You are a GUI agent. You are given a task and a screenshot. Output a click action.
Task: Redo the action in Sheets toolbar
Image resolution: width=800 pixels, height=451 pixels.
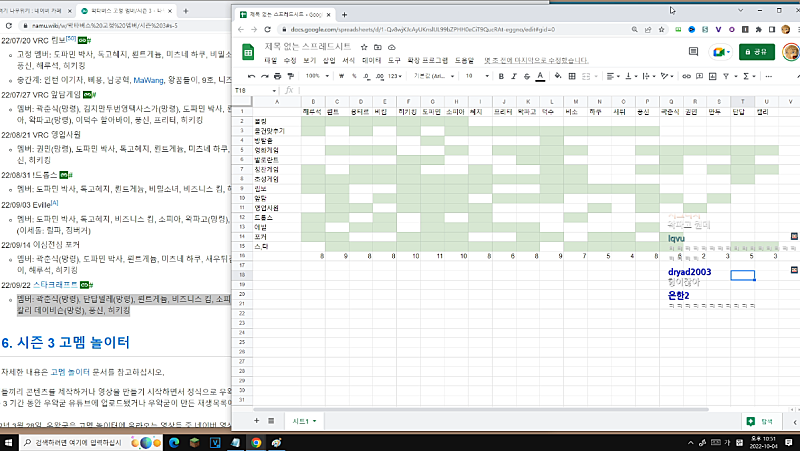264,76
